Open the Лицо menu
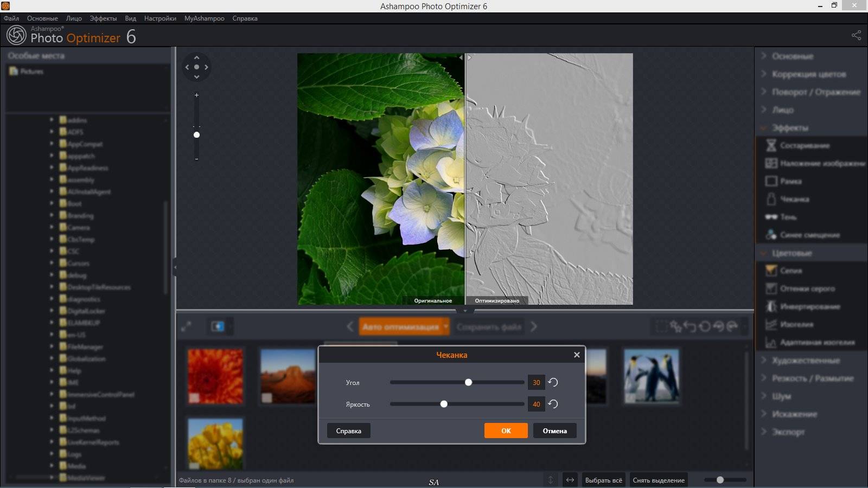Image resolution: width=868 pixels, height=488 pixels. point(74,18)
